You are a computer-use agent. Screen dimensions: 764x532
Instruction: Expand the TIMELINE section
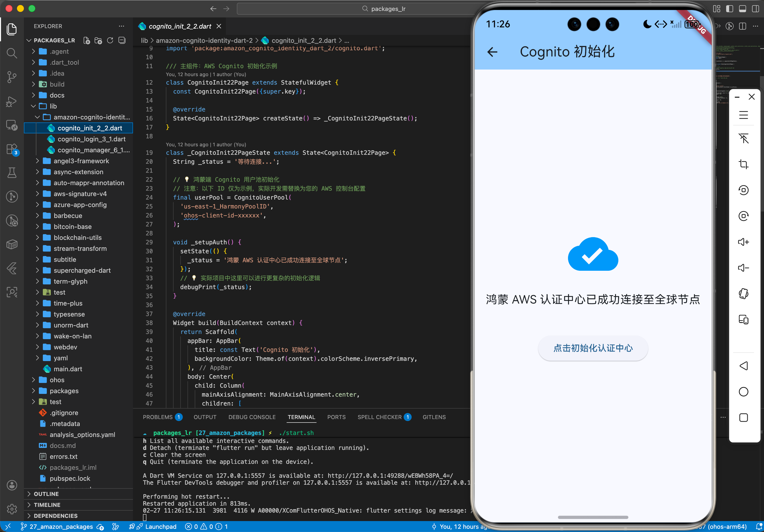click(x=78, y=505)
